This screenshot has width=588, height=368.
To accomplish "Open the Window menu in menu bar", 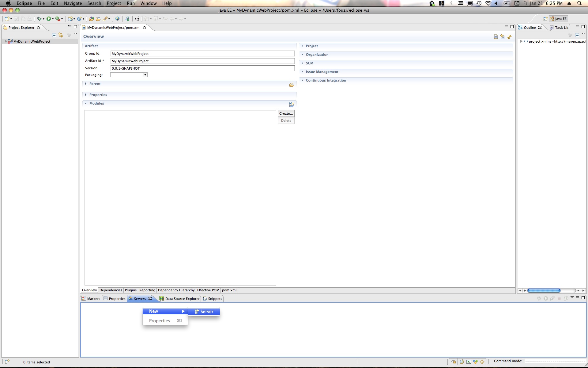I will 149,3.
